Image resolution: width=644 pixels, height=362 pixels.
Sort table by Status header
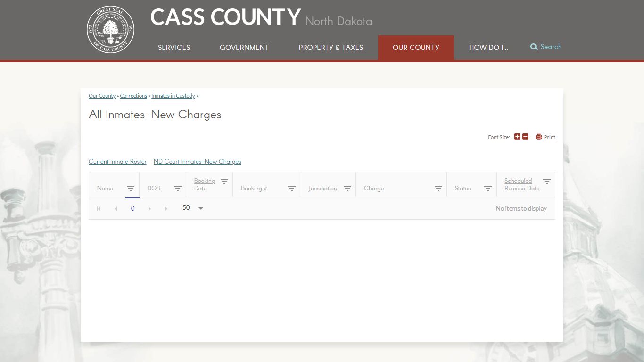462,189
